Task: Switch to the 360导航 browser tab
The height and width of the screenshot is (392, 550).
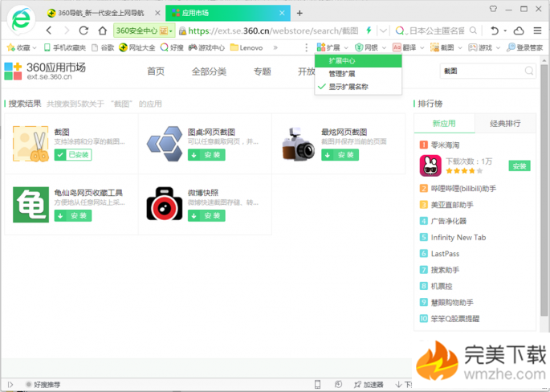Action: click(100, 13)
